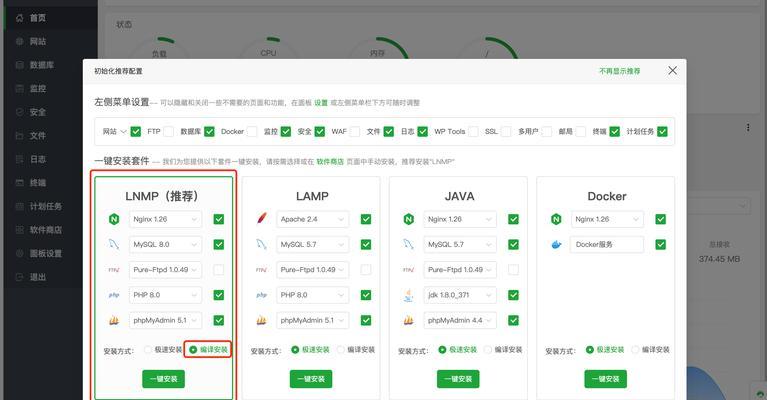767x400 pixels.
Task: Click the globe icon beside 网站
Action: [x=20, y=42]
